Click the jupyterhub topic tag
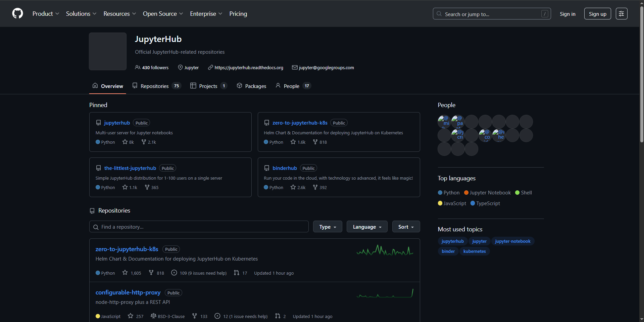This screenshot has width=644, height=322. 452,241
